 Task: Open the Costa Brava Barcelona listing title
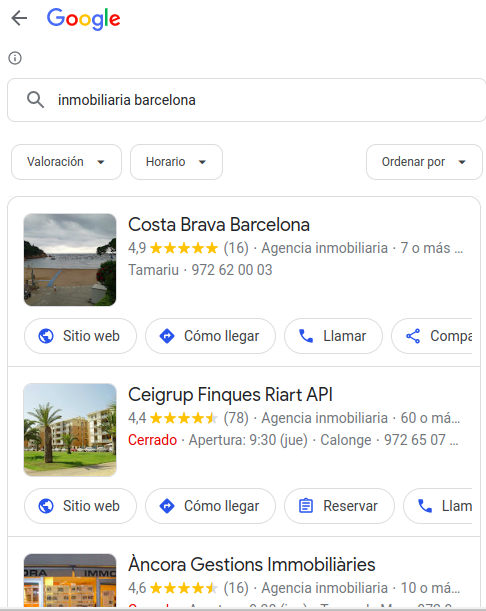pos(219,225)
